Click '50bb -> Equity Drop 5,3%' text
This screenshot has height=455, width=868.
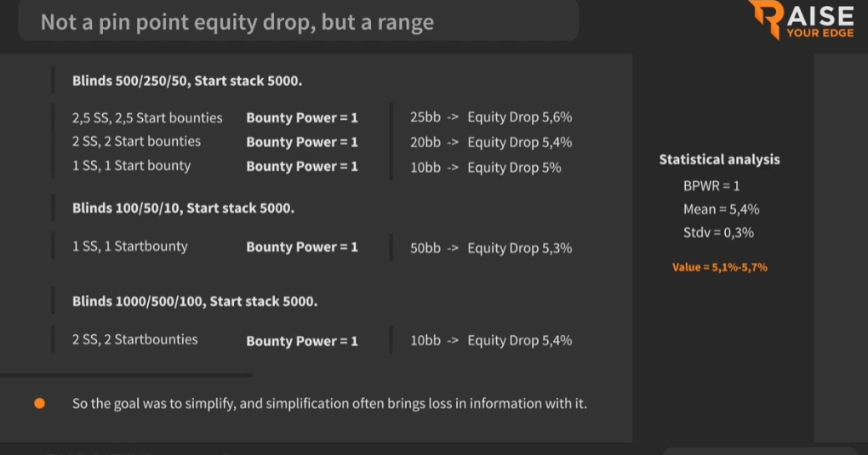[x=491, y=248]
